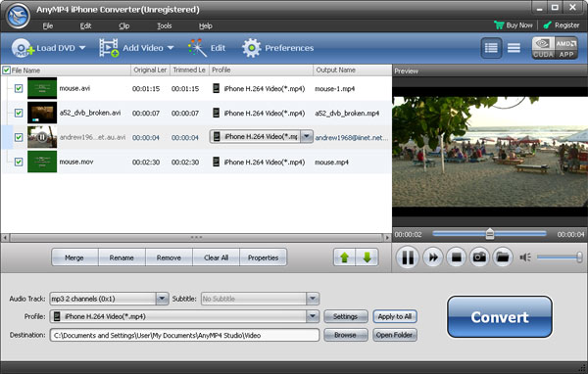Click the Buy Now cart icon
Screen dimensions: 588x374
click(499, 25)
